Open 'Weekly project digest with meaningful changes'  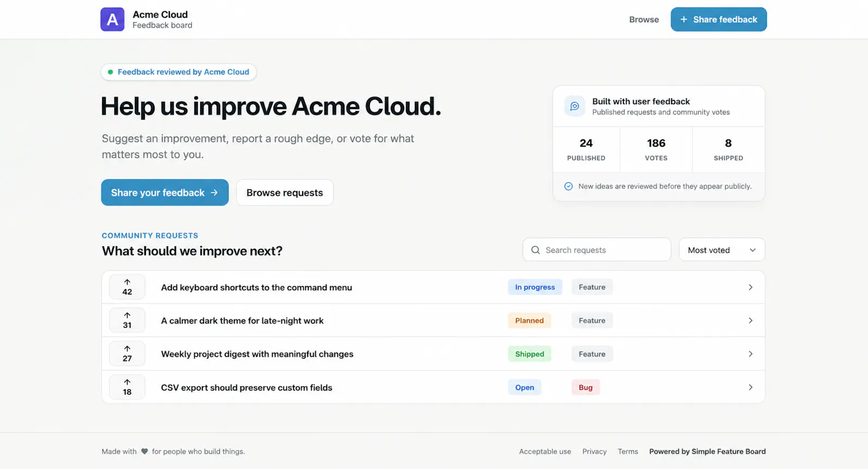click(257, 354)
